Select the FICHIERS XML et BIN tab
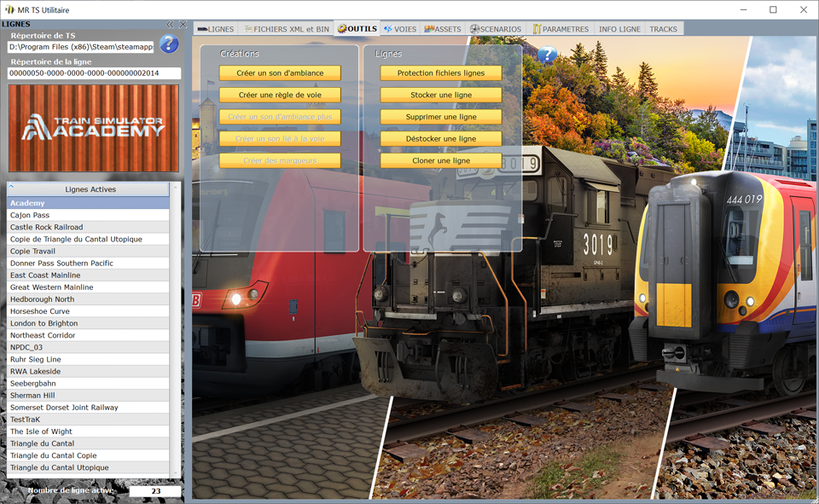Viewport: 819px width, 504px height. (x=286, y=29)
